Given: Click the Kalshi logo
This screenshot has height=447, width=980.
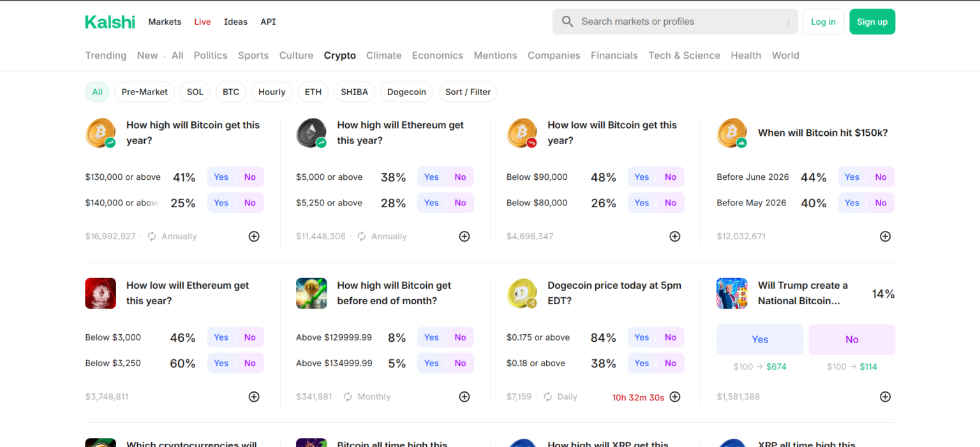Looking at the screenshot, I should tap(110, 22).
